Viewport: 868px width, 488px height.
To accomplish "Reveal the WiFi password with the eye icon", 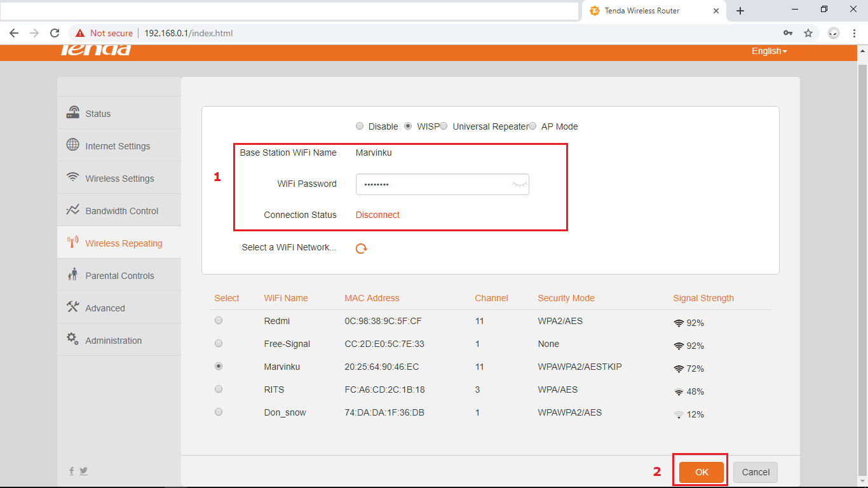I will click(x=520, y=184).
